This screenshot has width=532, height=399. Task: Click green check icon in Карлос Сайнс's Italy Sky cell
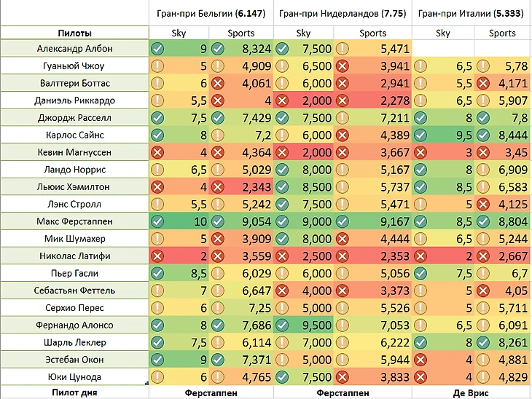[420, 135]
